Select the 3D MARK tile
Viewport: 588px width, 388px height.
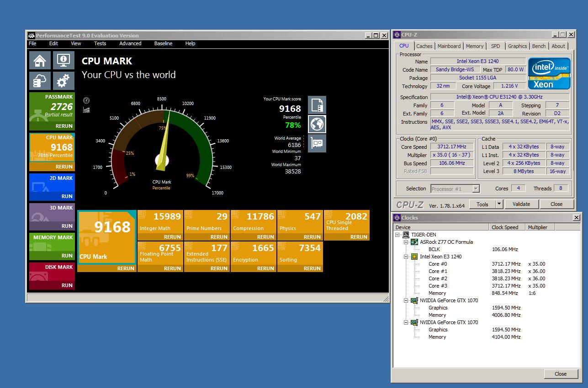click(x=52, y=217)
